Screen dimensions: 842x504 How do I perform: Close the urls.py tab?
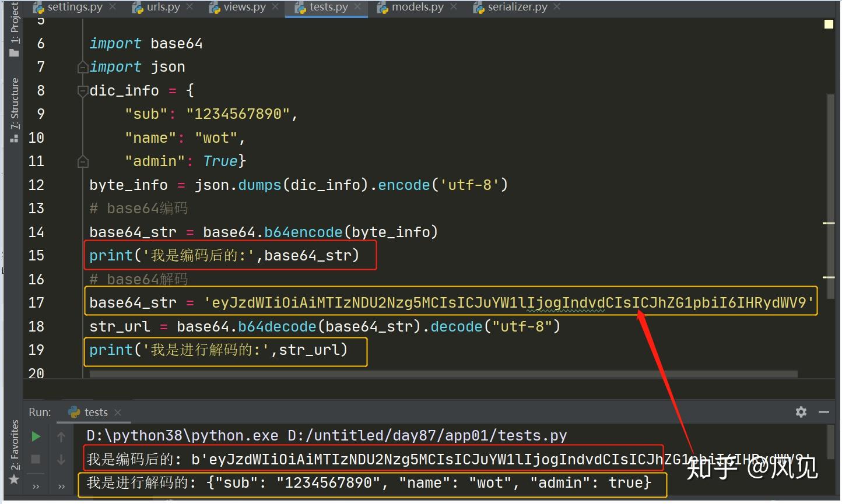click(x=190, y=7)
